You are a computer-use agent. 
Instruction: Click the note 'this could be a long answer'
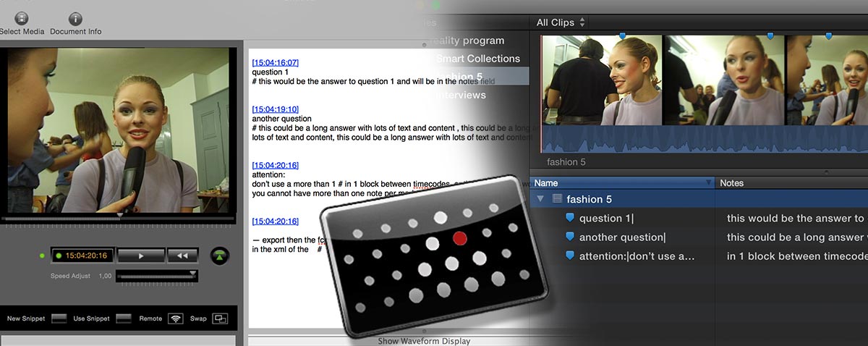coord(796,237)
